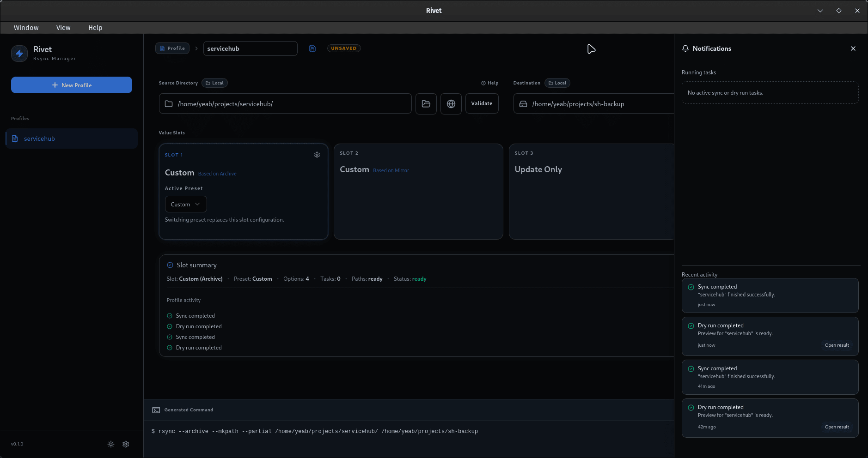Click the profile name field servicehub

pos(250,48)
